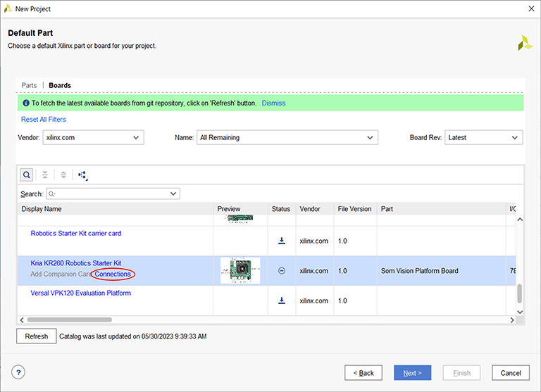Proceed with the Next button

[x=413, y=373]
